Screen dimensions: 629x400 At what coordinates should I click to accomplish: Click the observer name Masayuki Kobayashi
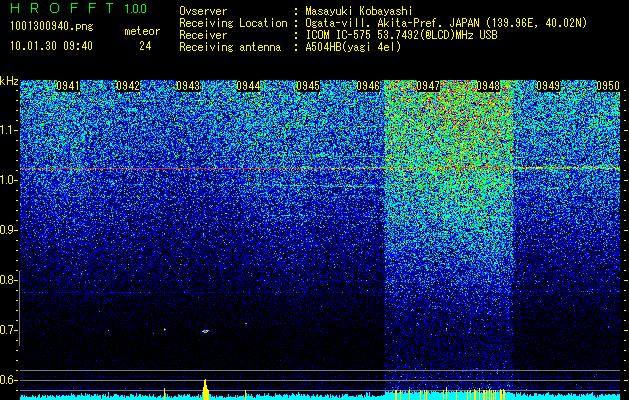point(358,11)
